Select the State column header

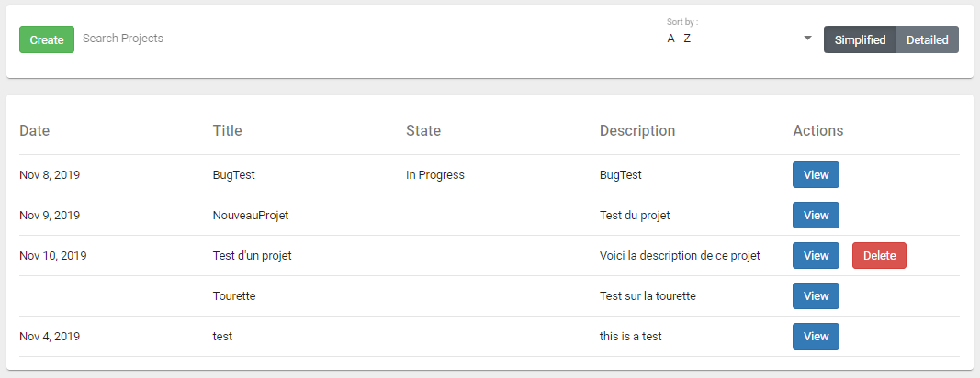pos(423,130)
